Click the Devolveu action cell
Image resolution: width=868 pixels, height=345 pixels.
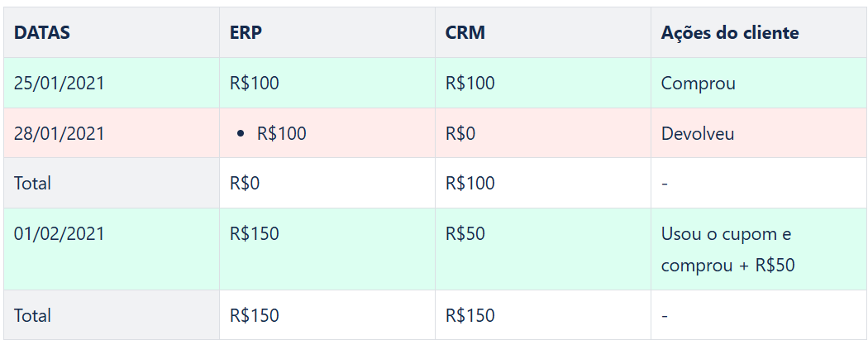pos(759,133)
